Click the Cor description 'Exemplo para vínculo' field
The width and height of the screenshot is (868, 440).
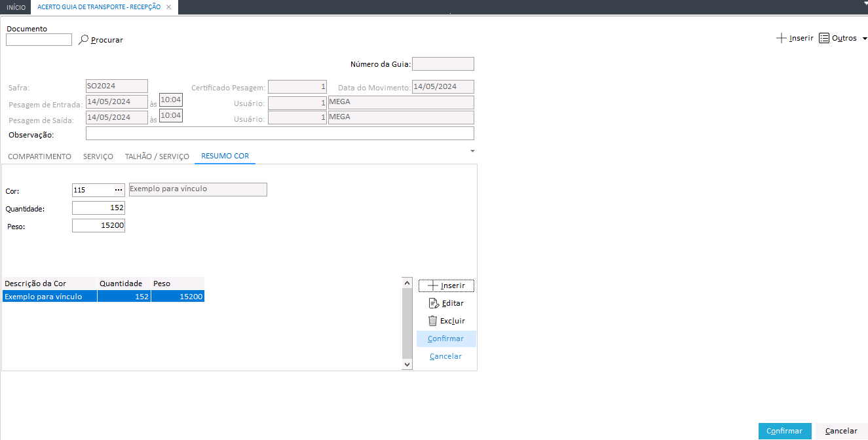(198, 189)
